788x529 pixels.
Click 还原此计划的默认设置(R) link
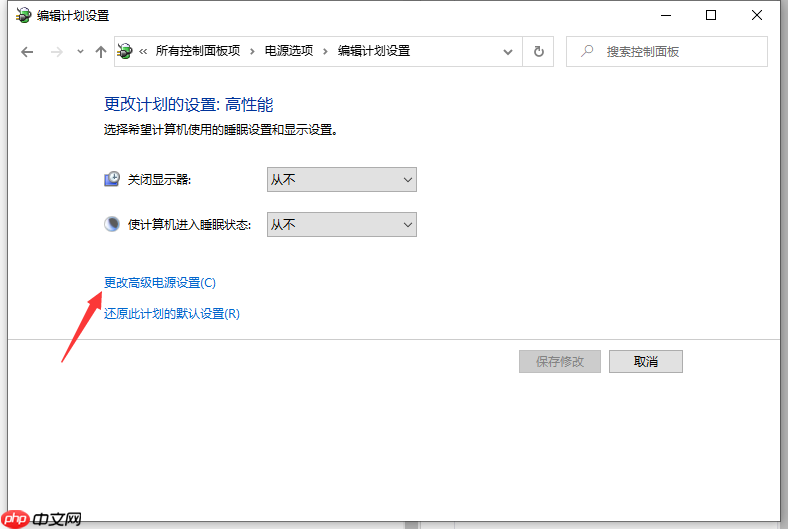pos(172,314)
